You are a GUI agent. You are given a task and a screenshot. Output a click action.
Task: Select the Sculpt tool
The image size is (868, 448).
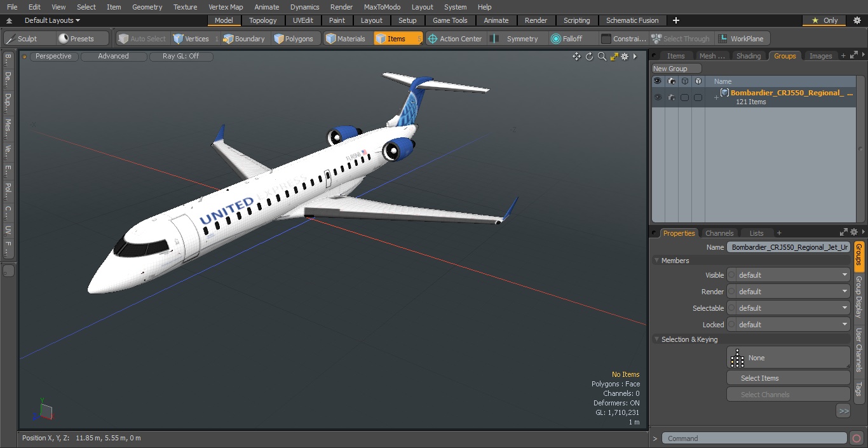29,39
